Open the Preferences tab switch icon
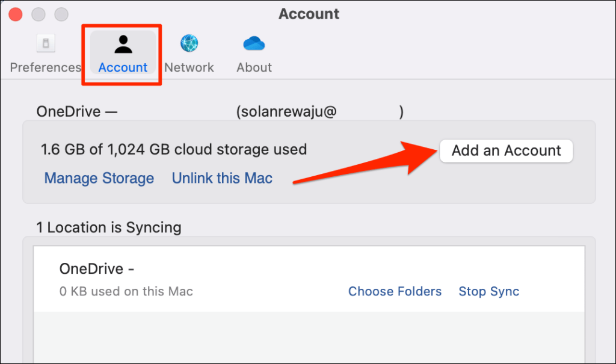This screenshot has width=616, height=364. 46,43
